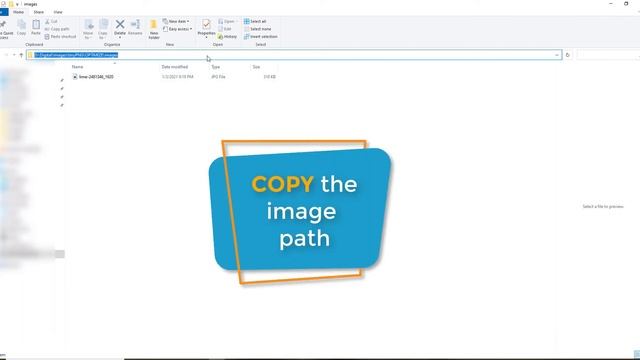Viewport: 640px width, 360px height.
Task: Open the View ribbon tab
Action: [x=58, y=12]
